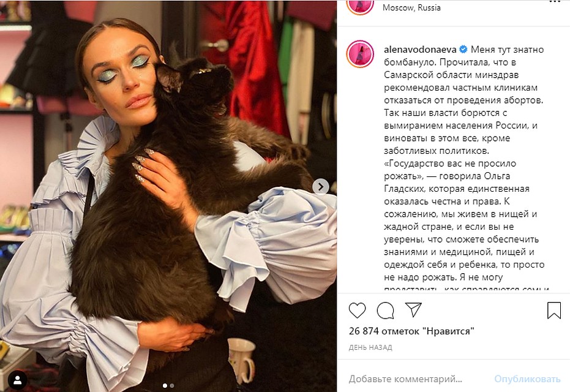Open more options three-dots menu
The image size is (570, 392).
coord(554,2)
